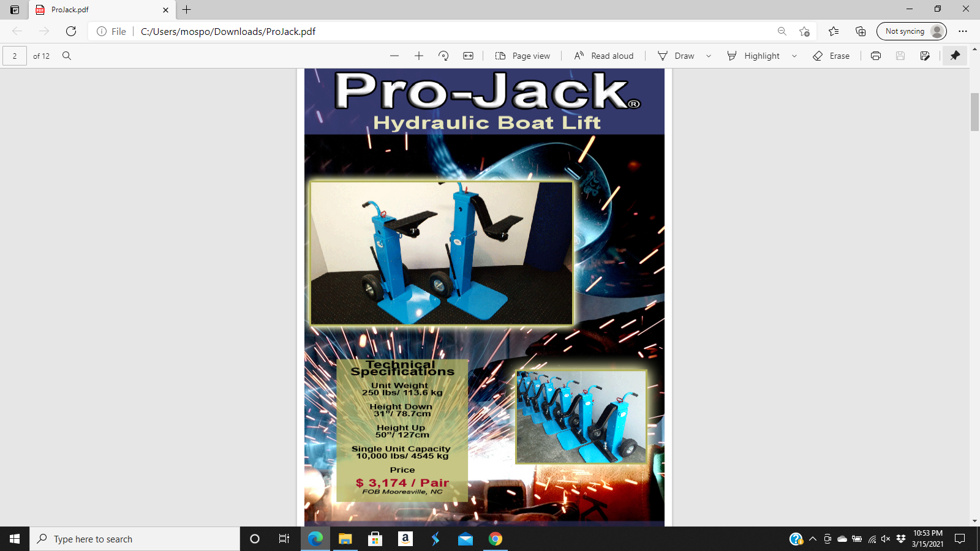Open the browser Settings and more menu
Image resolution: width=980 pixels, height=551 pixels.
click(x=963, y=31)
